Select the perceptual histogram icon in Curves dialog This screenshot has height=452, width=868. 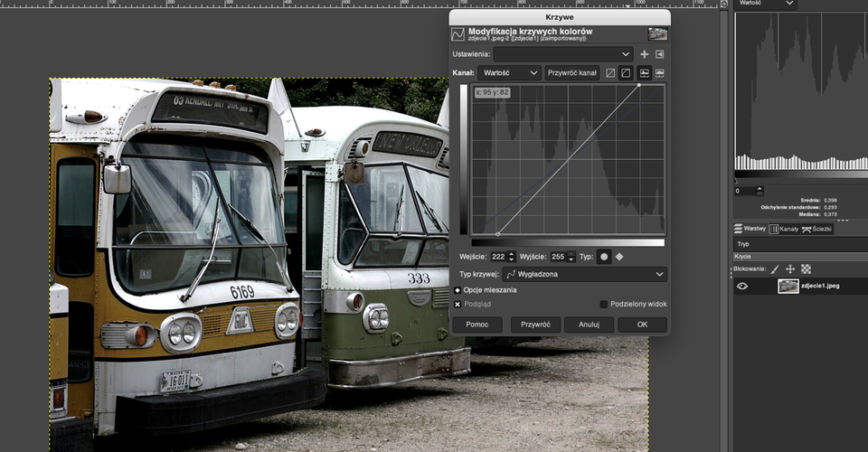tap(660, 73)
